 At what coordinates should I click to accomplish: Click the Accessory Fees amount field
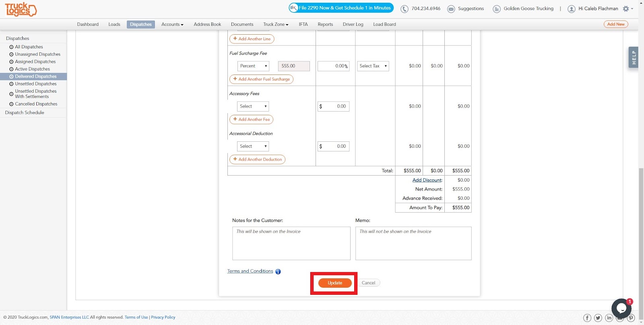click(333, 106)
